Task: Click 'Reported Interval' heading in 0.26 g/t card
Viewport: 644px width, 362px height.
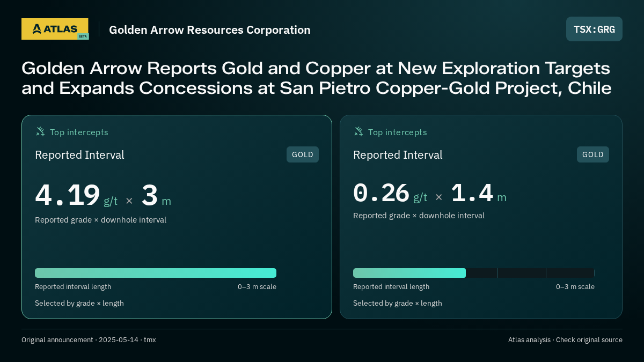Action: (398, 155)
